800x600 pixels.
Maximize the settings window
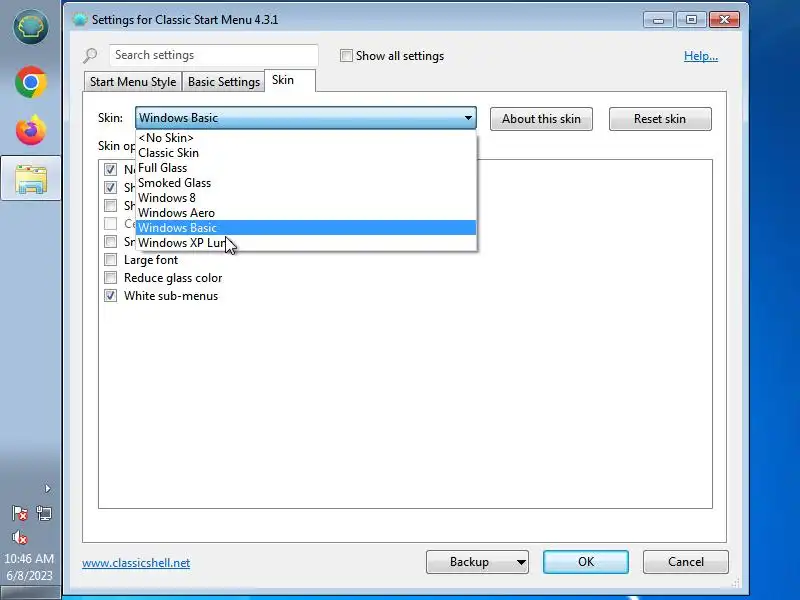(691, 20)
